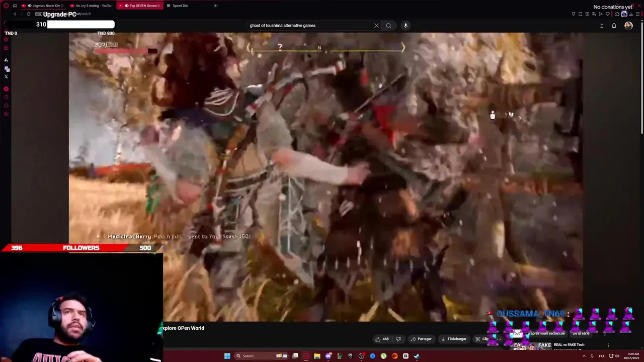Select the Top SEVEN Games tab
Screen dimensions: 644x362
click(x=140, y=6)
